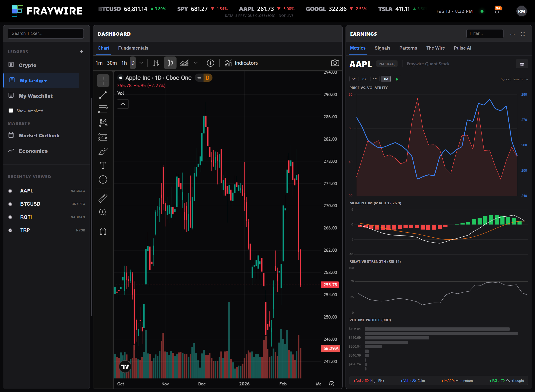Open BTCUSD from recently viewed
This screenshot has height=392, width=535.
[x=30, y=204]
